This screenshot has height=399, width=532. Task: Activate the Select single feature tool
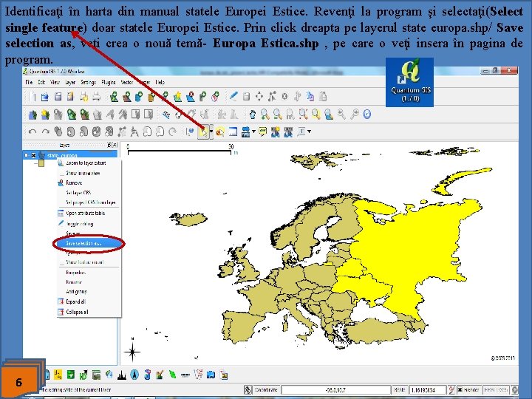coord(203,132)
